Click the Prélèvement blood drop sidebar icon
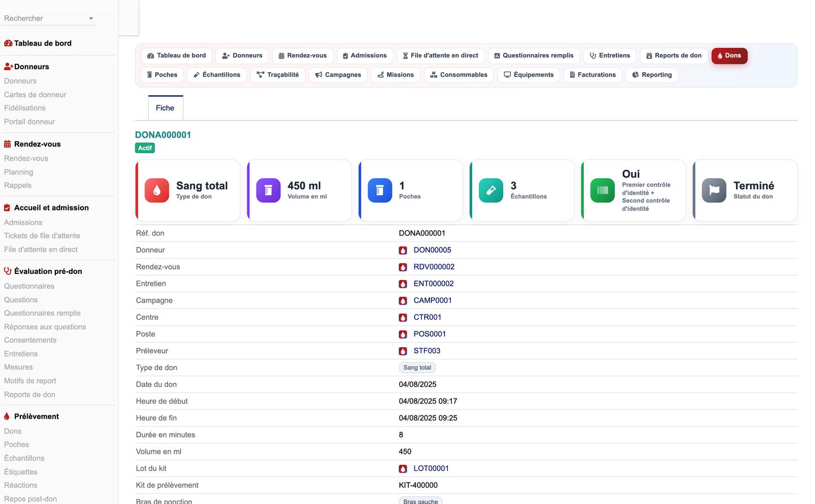815x504 pixels. point(7,417)
